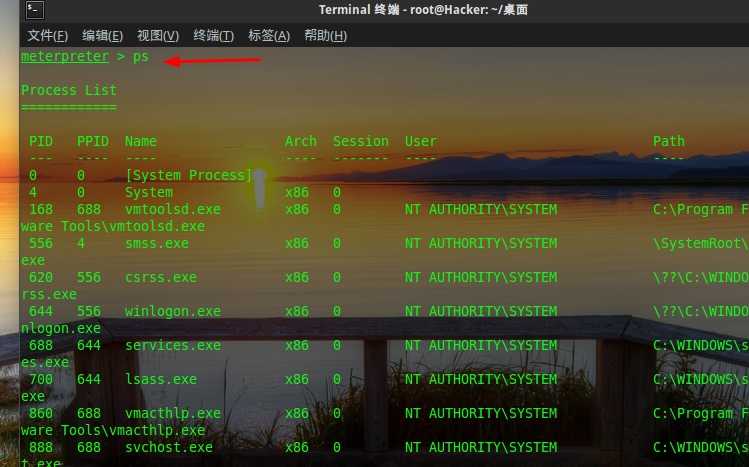This screenshot has width=749, height=467.
Task: Click the svchost.exe process name
Action: (169, 447)
